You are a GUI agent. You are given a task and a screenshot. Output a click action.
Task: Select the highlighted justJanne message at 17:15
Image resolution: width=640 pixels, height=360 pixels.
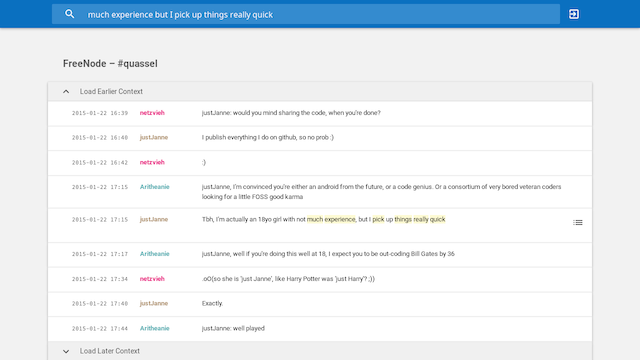point(320,225)
